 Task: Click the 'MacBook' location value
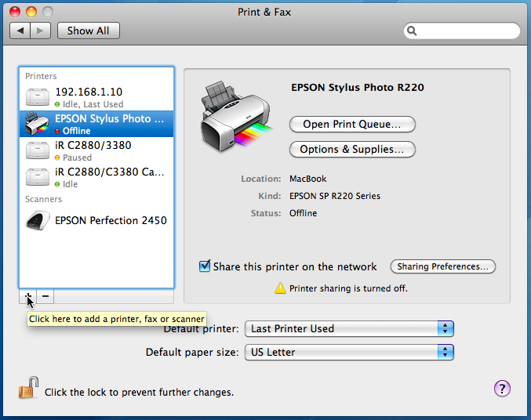pyautogui.click(x=307, y=179)
